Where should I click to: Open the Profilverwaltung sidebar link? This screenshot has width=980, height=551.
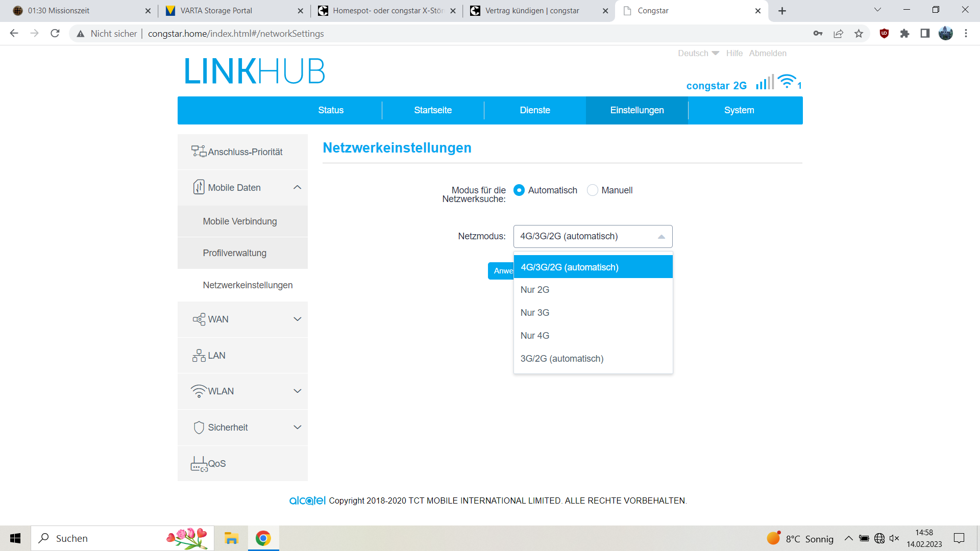[x=234, y=253]
